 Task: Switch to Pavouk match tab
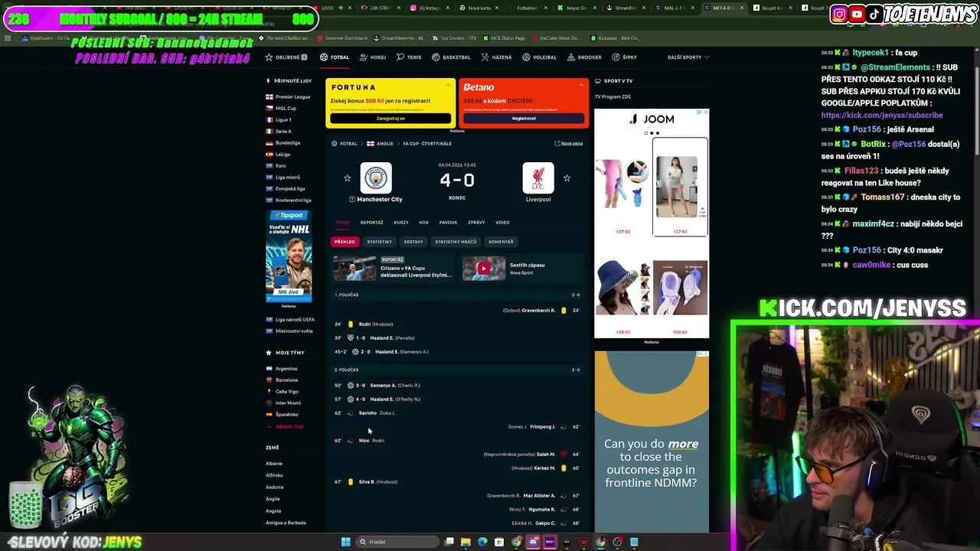(x=448, y=223)
